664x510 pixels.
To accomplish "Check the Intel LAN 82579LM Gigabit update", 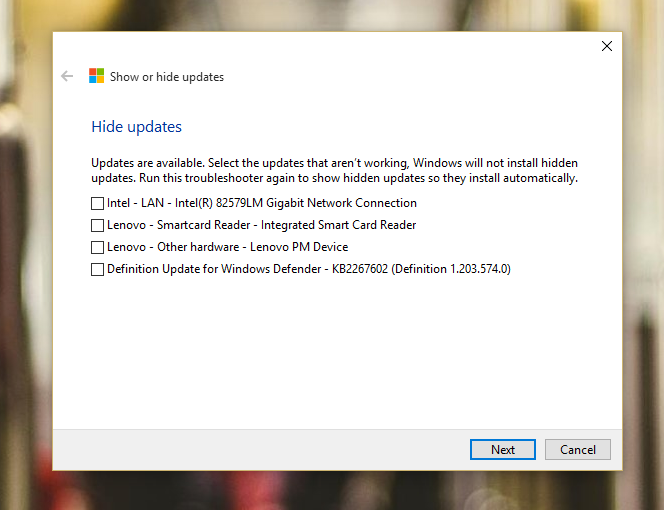I will click(97, 203).
